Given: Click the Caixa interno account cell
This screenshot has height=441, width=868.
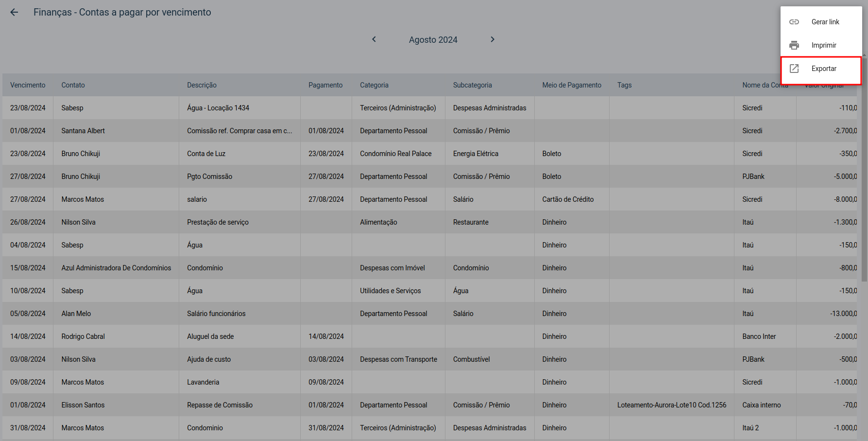Looking at the screenshot, I should pyautogui.click(x=761, y=405).
